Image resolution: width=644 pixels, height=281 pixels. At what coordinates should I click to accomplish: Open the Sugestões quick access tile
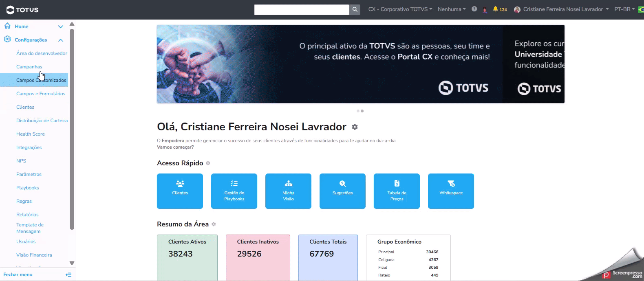coord(342,191)
